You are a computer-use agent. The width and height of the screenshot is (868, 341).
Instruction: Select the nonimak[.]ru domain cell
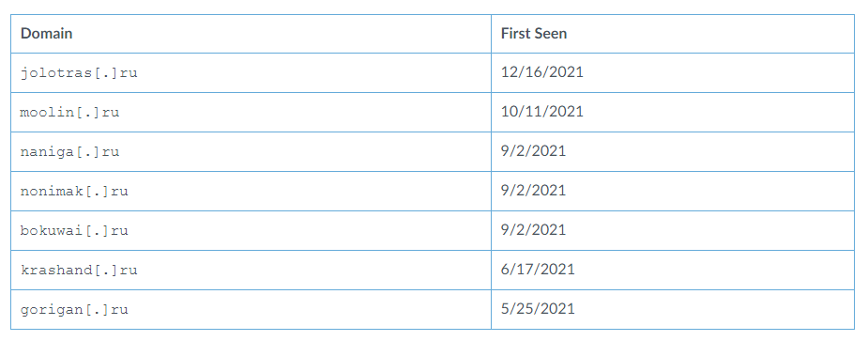251,191
